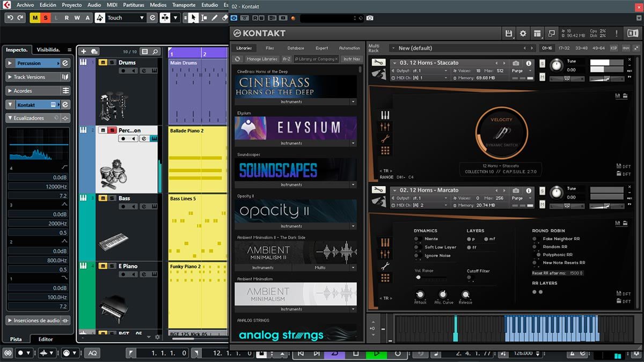
Task: Mute the Drums track
Action: click(103, 62)
